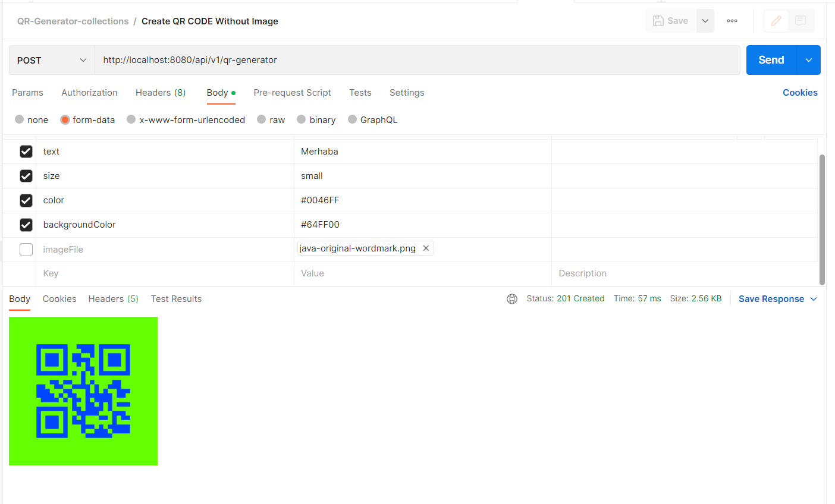This screenshot has height=504, width=835.
Task: Open QR-Generator-collections breadcrumb
Action: 73,21
